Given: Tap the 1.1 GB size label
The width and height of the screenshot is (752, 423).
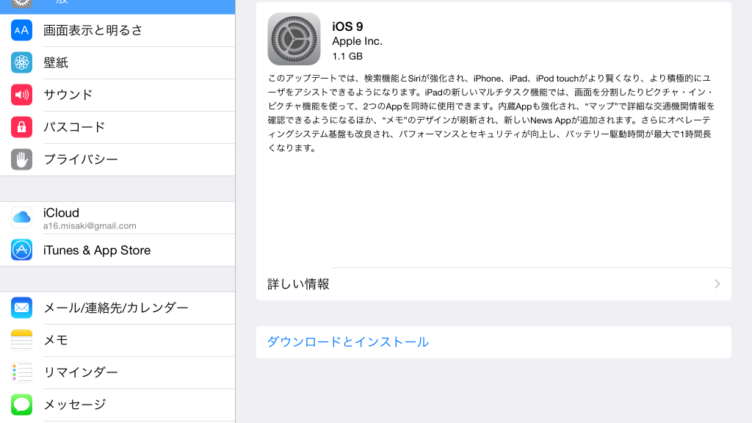Looking at the screenshot, I should (347, 56).
